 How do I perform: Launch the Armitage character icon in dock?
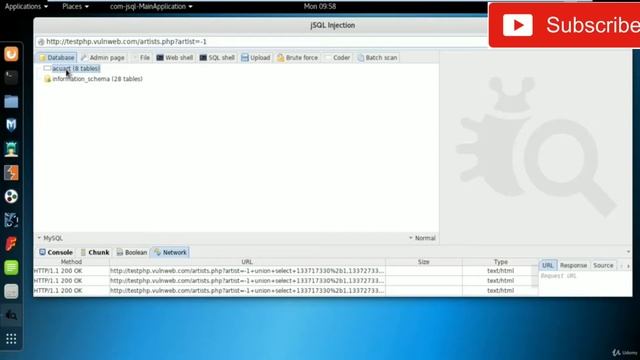[11, 149]
